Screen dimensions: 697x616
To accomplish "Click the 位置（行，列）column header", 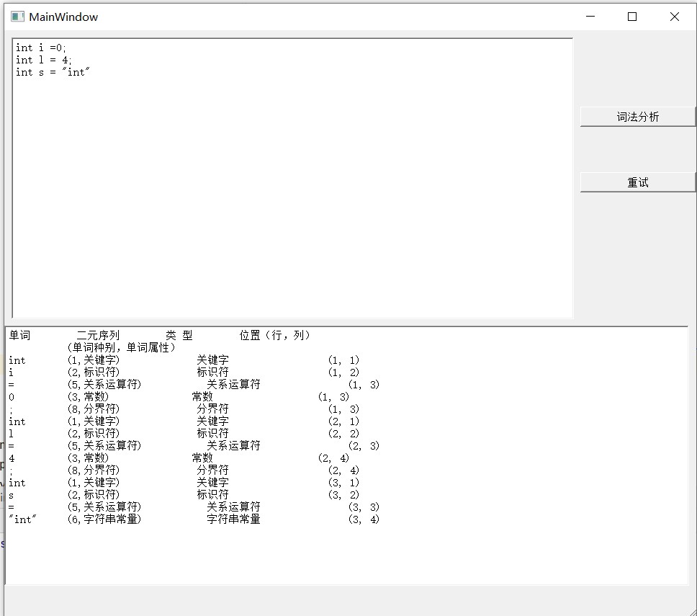I will click(274, 334).
